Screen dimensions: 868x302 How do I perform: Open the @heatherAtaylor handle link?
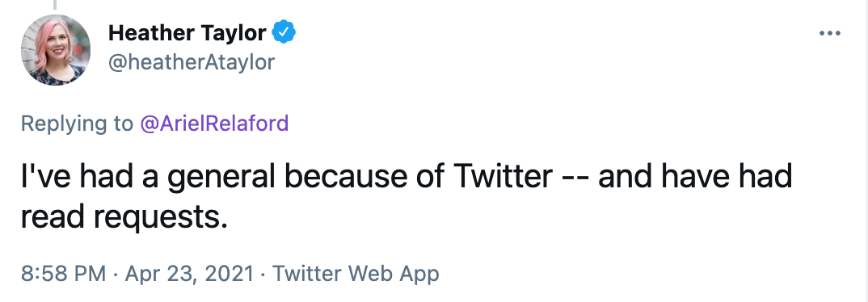191,62
